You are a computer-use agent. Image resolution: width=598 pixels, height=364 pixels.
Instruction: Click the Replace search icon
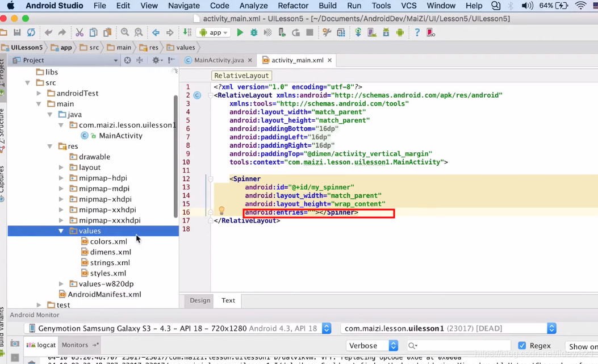(139, 33)
